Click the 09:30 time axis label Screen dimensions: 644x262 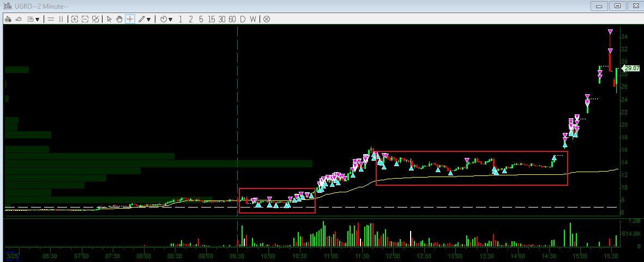click(237, 255)
